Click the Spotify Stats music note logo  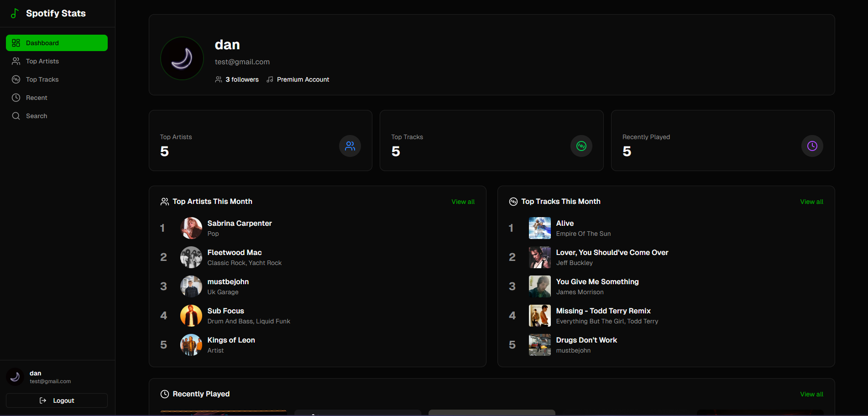(15, 13)
